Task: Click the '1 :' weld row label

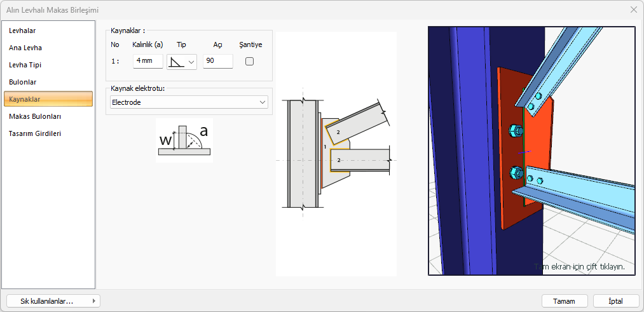Action: (x=115, y=61)
